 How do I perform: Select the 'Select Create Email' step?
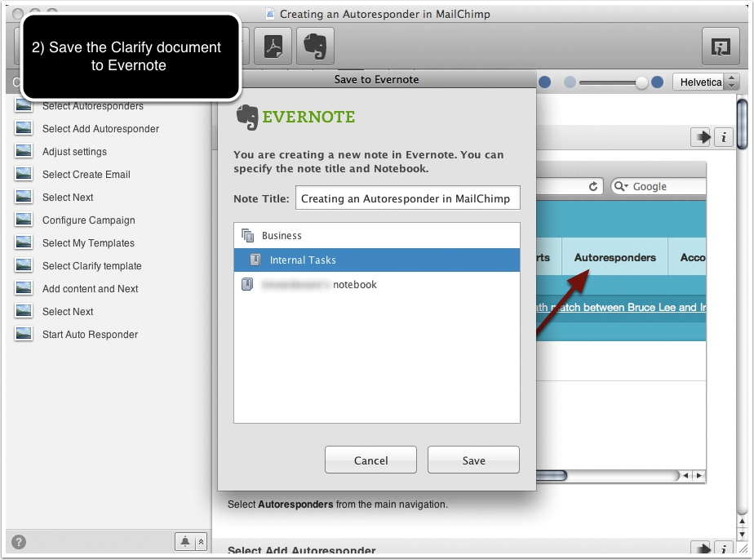point(86,175)
